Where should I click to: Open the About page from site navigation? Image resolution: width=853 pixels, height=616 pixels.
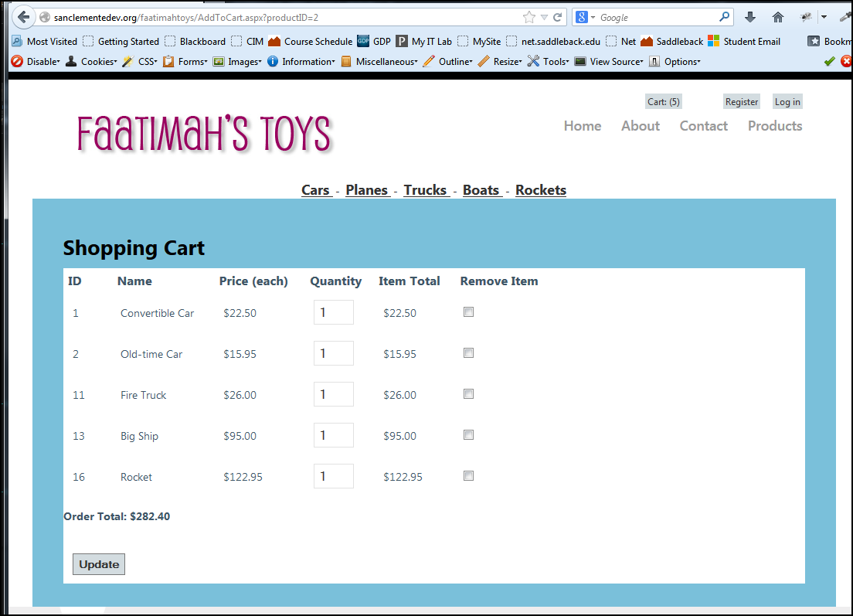click(640, 126)
